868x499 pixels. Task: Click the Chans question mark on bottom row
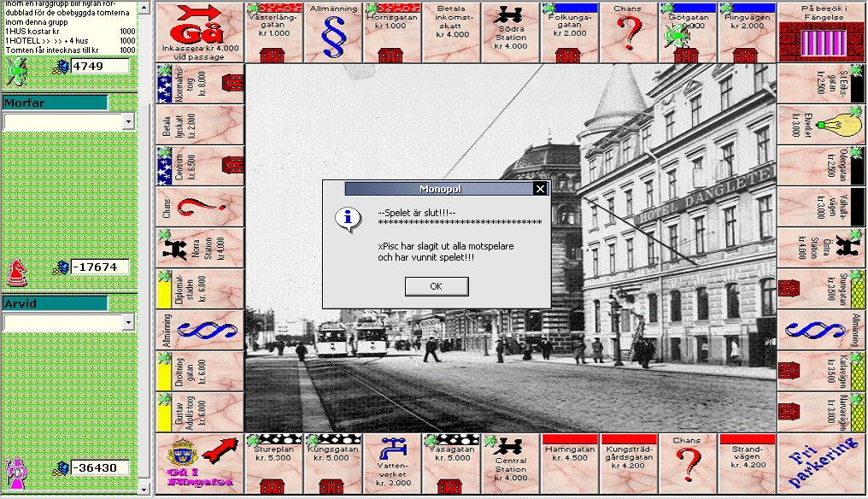click(688, 464)
